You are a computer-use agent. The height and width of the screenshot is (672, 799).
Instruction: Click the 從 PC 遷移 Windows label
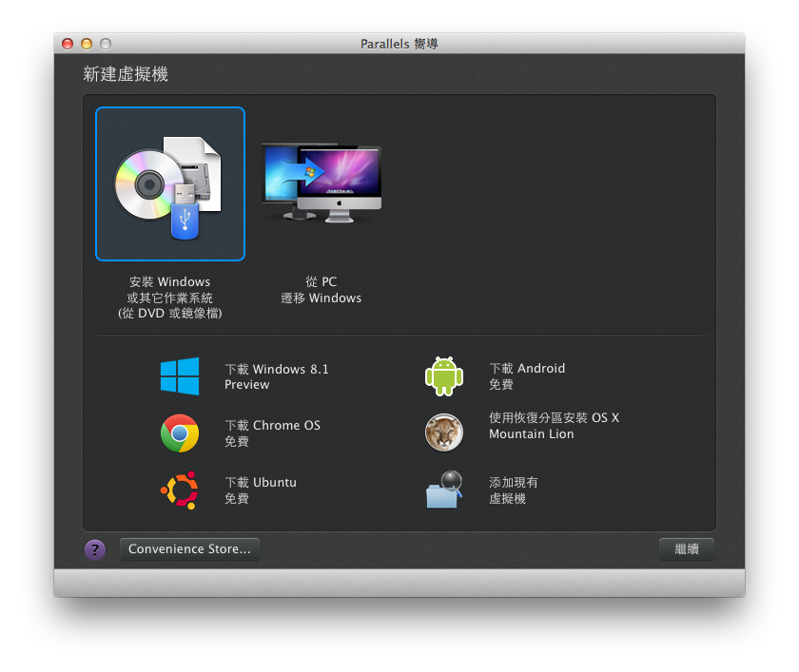coord(322,290)
